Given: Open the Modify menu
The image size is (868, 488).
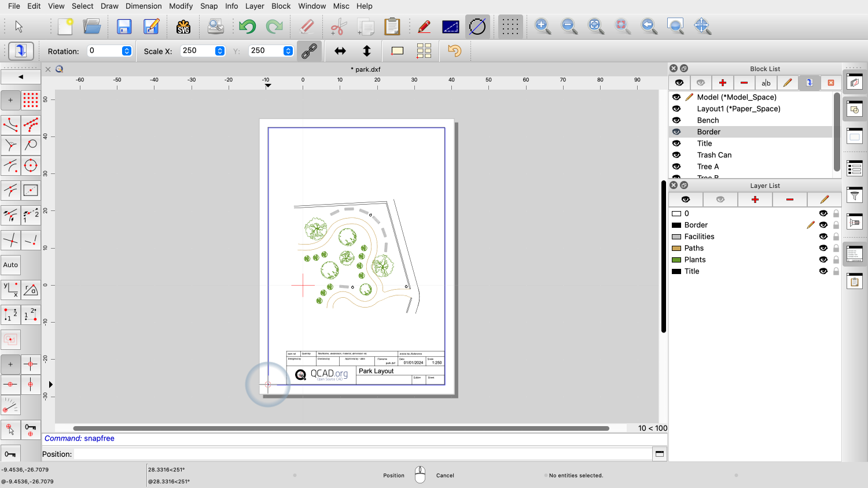Looking at the screenshot, I should (181, 6).
